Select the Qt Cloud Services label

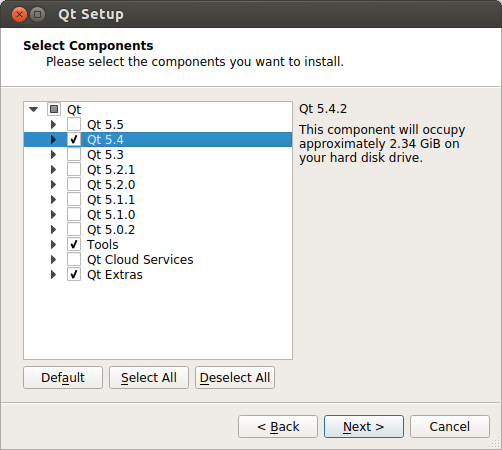[x=140, y=260]
